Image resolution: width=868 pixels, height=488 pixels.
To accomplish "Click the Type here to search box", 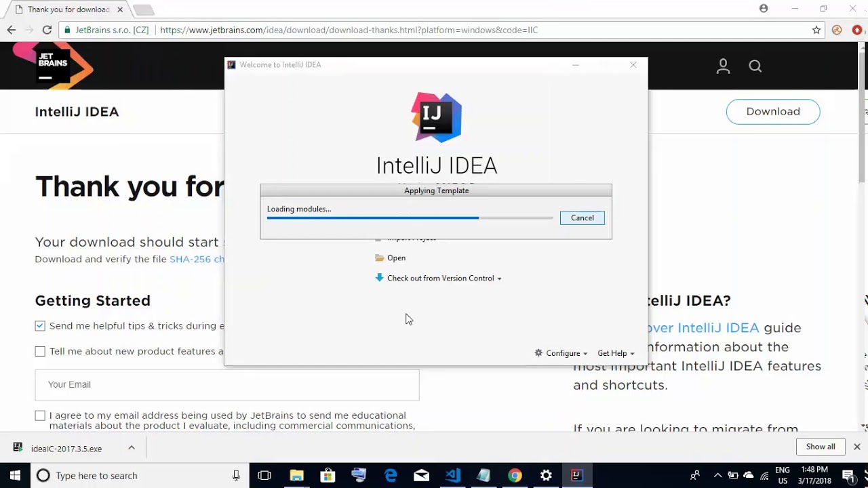I will click(x=139, y=476).
